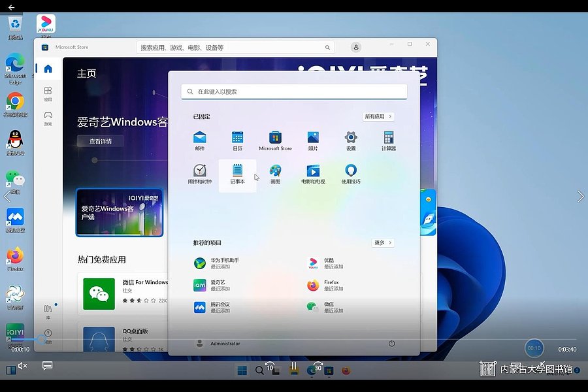Open recommended item 优酷 in Start menu
Image resolution: width=588 pixels, height=392 pixels.
[325, 263]
